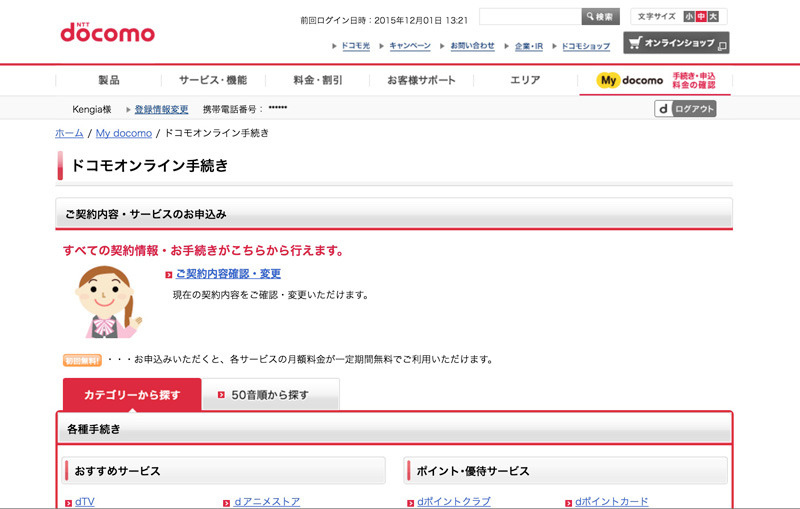Select the 50音順から探す tab
Screen dimensions: 800x509
click(x=270, y=394)
